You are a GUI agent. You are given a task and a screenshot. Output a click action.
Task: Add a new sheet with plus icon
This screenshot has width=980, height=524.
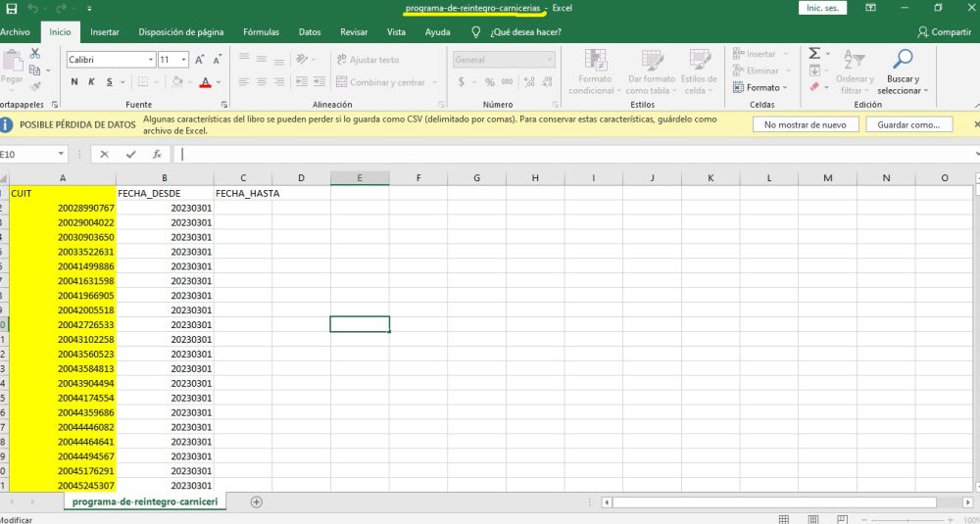tap(257, 501)
